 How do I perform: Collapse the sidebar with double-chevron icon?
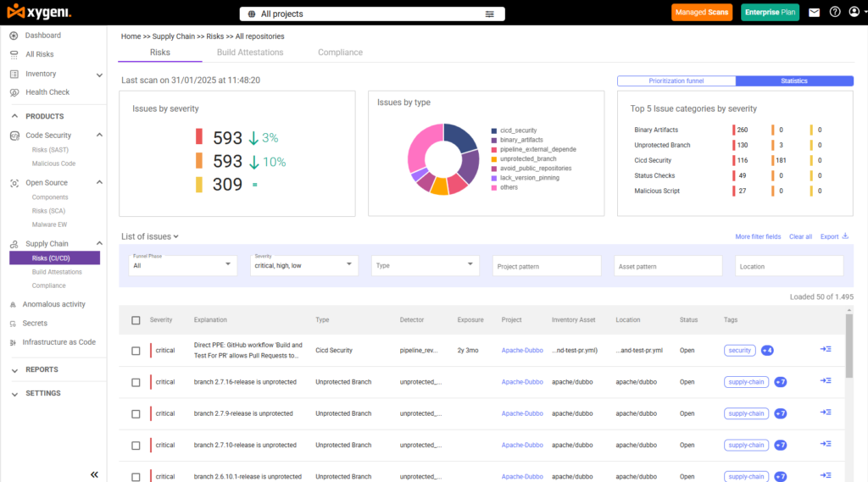(x=94, y=474)
